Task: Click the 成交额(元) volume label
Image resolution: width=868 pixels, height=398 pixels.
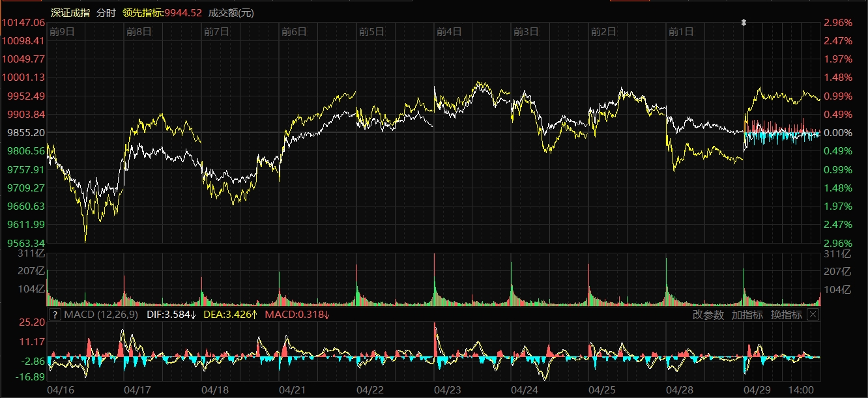Action: 231,12
